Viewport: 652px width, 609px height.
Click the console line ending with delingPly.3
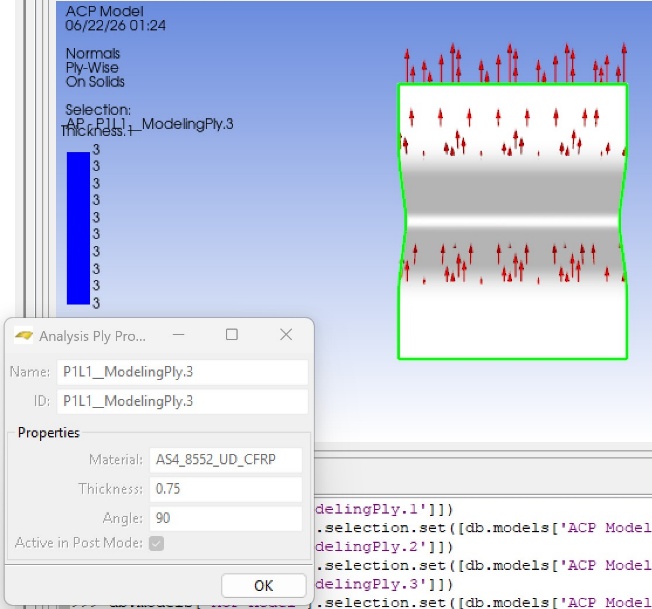(x=383, y=584)
